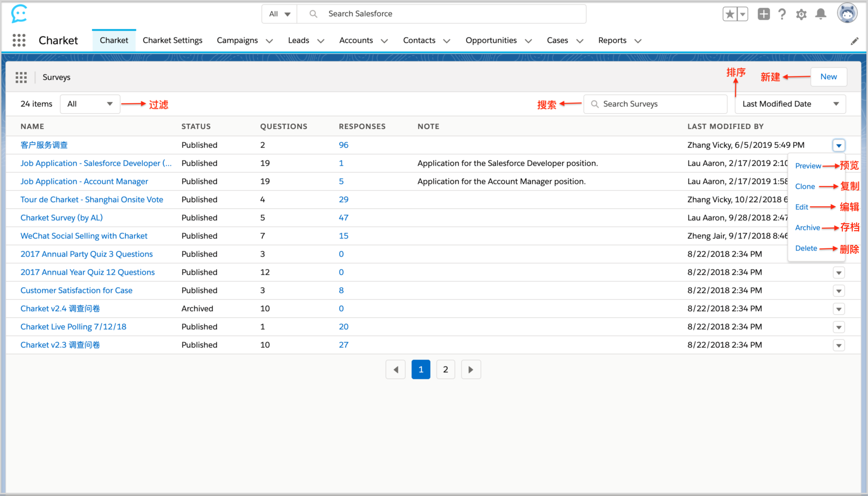The height and width of the screenshot is (496, 868).
Task: Expand the Last Modified Date sort dropdown
Action: click(x=790, y=104)
